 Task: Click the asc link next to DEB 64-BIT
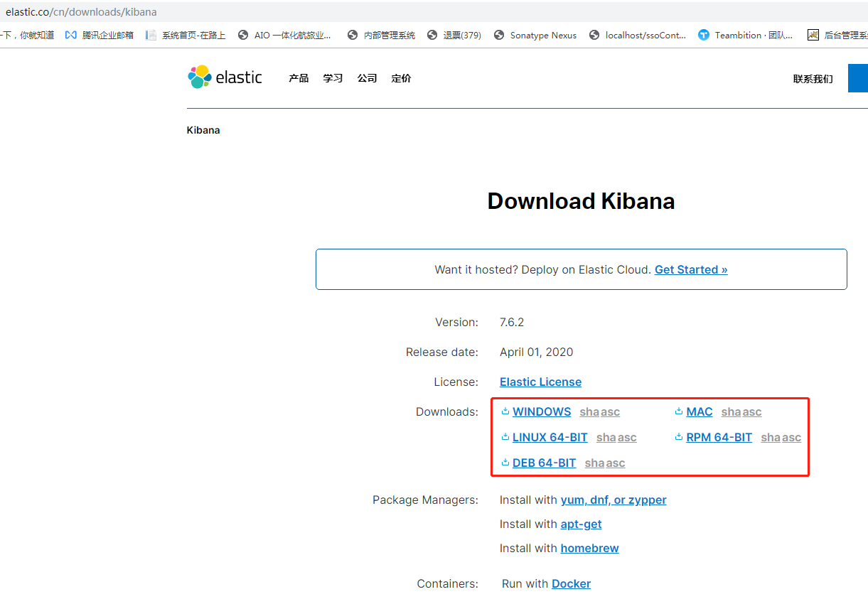pos(616,463)
